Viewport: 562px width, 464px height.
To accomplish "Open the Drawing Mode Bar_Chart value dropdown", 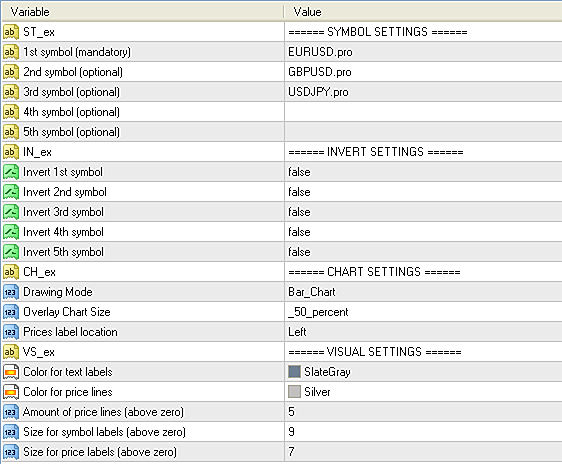I will click(x=423, y=292).
